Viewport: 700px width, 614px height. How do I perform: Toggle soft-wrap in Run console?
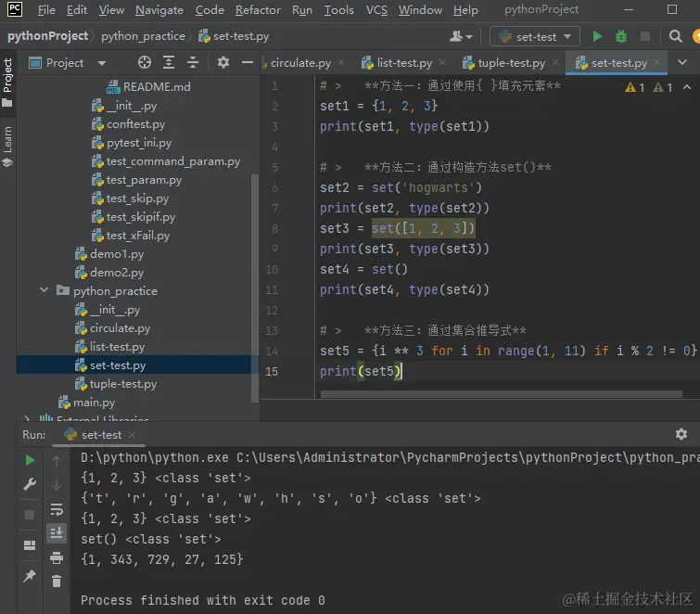point(57,509)
